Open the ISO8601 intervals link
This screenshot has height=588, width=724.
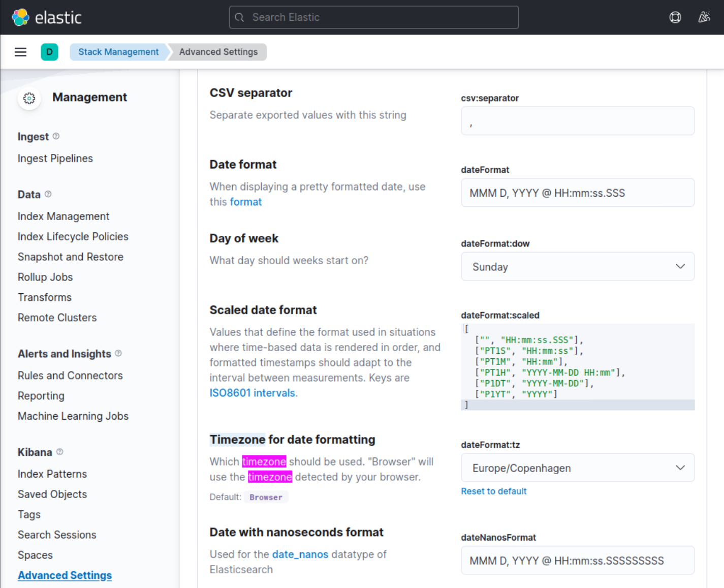coord(253,393)
